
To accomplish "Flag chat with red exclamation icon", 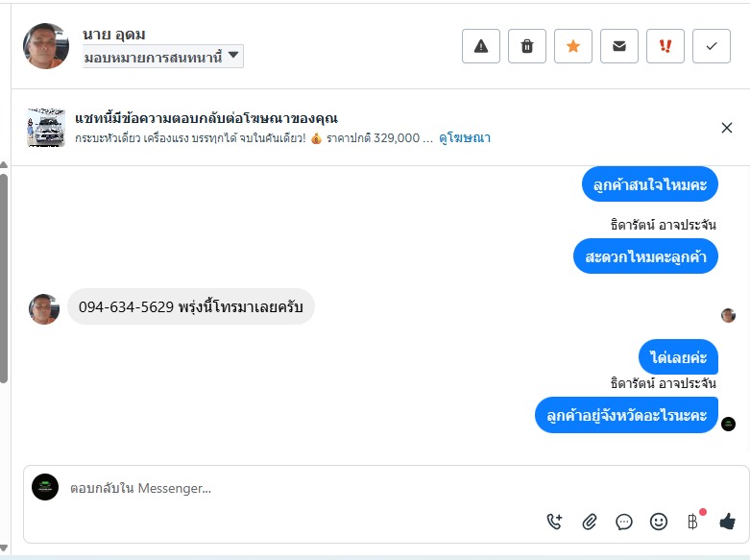I will [x=665, y=46].
